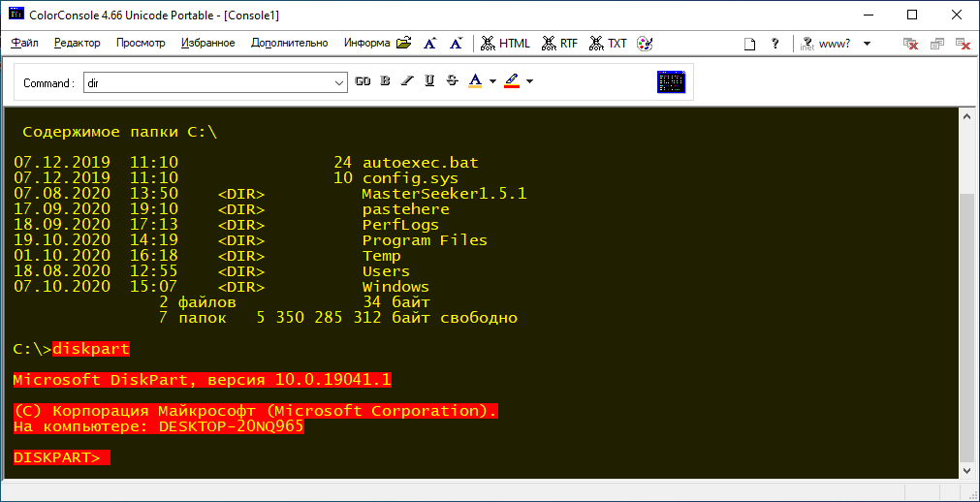Toggle bold text formatting

coord(385,81)
